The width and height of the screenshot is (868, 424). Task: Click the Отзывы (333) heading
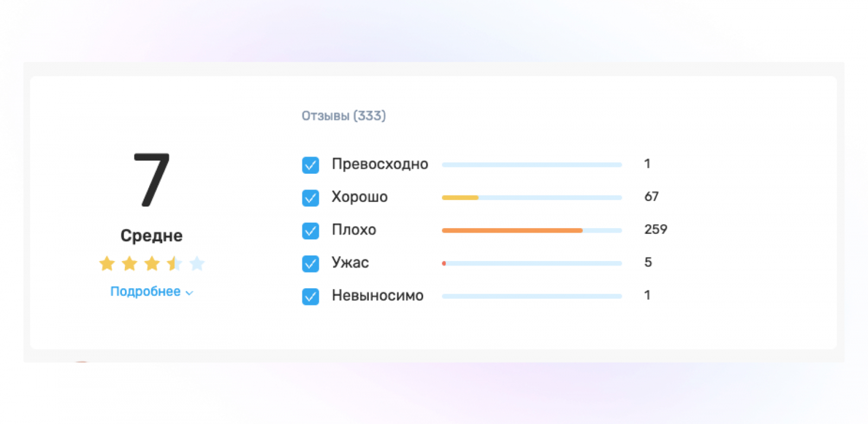tap(343, 116)
